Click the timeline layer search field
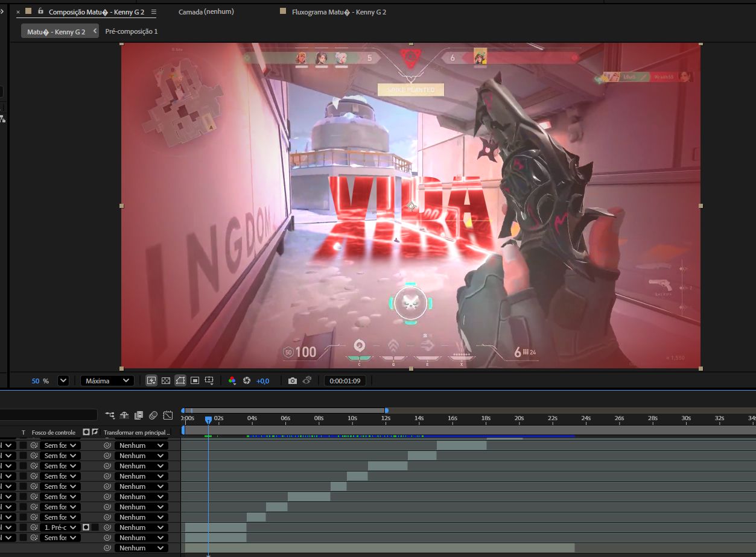Viewport: 756px width, 557px height. tap(48, 415)
